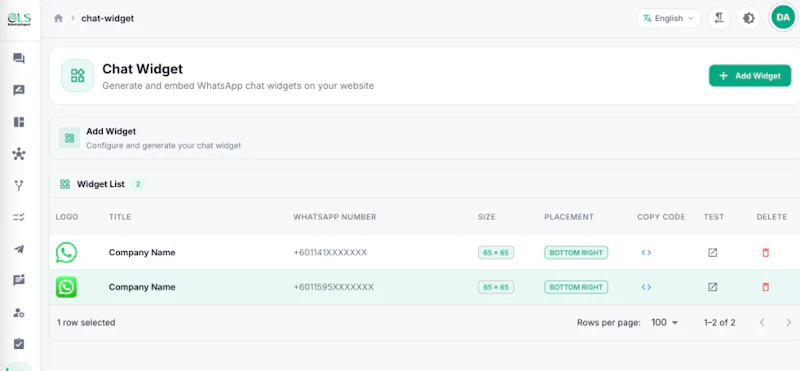Go to next page of widgets

pyautogui.click(x=788, y=323)
